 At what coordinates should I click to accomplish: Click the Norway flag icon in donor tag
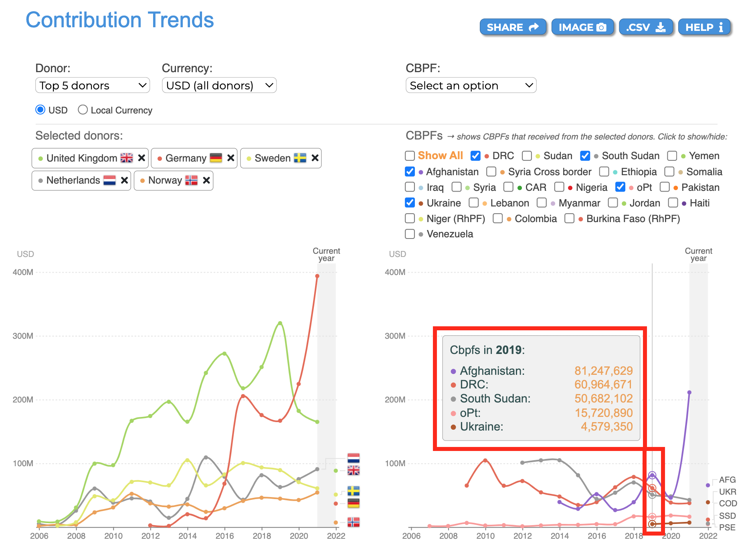click(191, 180)
